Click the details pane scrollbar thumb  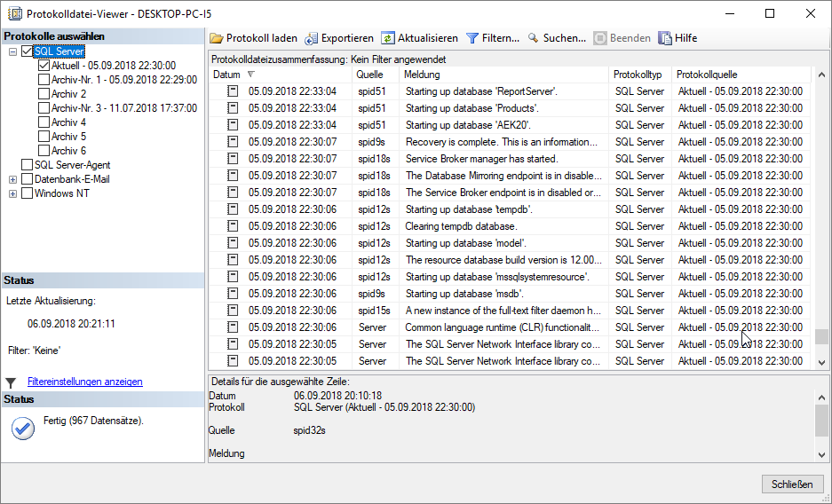coord(822,421)
